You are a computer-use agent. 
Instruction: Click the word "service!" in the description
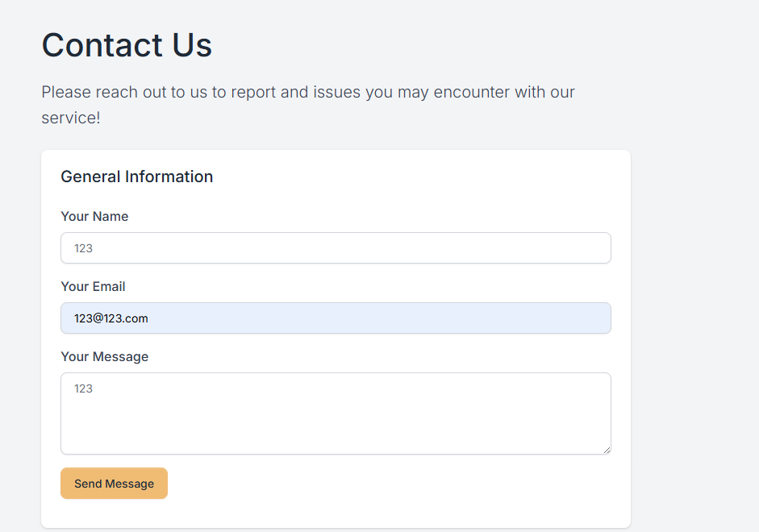(71, 118)
